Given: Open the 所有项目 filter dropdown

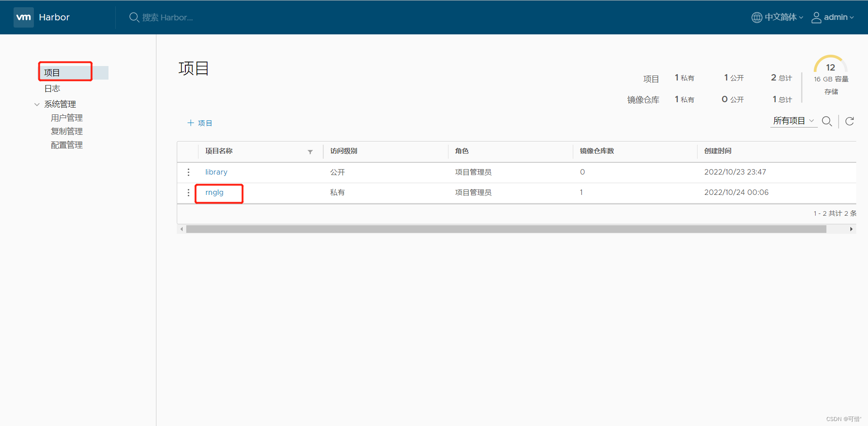Looking at the screenshot, I should click(x=793, y=121).
